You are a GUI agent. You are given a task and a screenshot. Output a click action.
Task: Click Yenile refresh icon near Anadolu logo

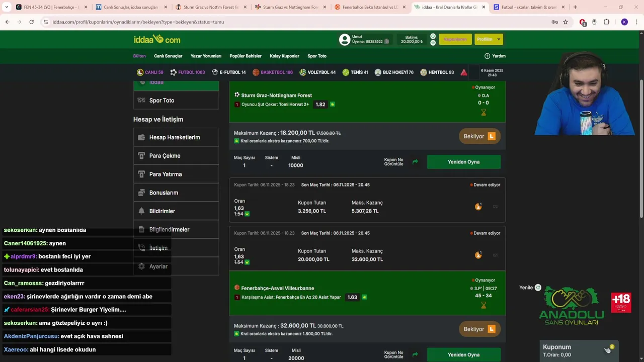coord(538,288)
